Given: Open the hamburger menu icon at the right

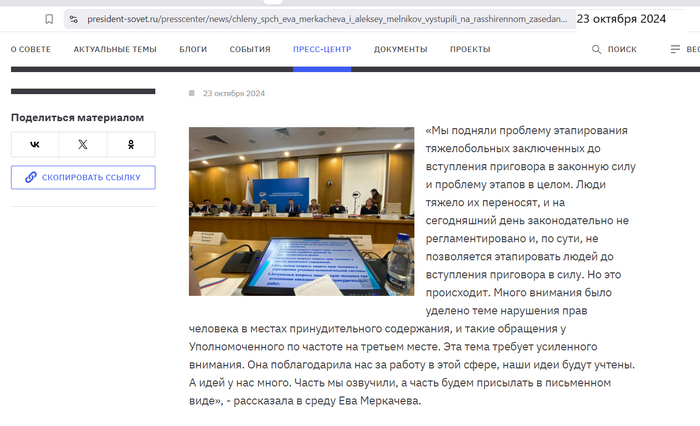Looking at the screenshot, I should pyautogui.click(x=675, y=49).
